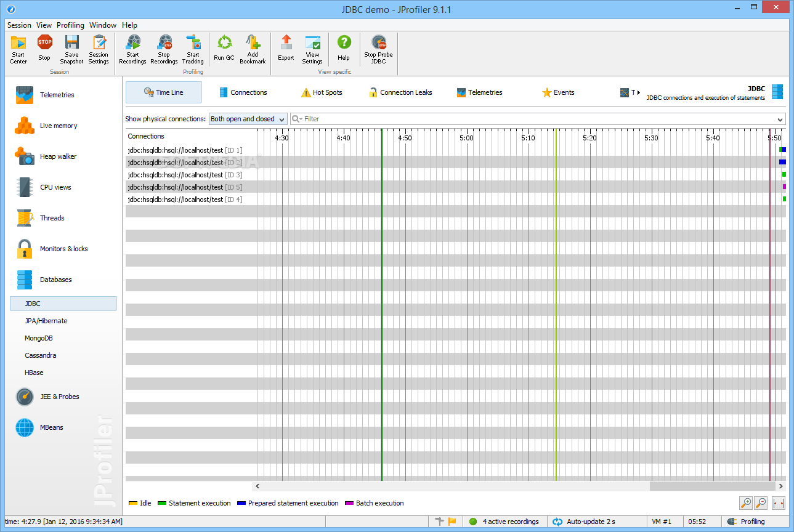794x532 pixels.
Task: Click the fit-to-window scale icon
Action: [779, 503]
